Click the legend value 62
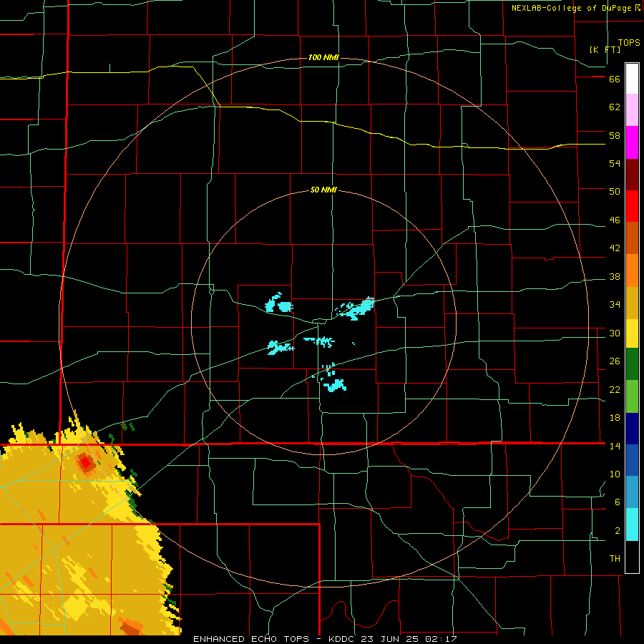This screenshot has width=644, height=644. point(615,107)
